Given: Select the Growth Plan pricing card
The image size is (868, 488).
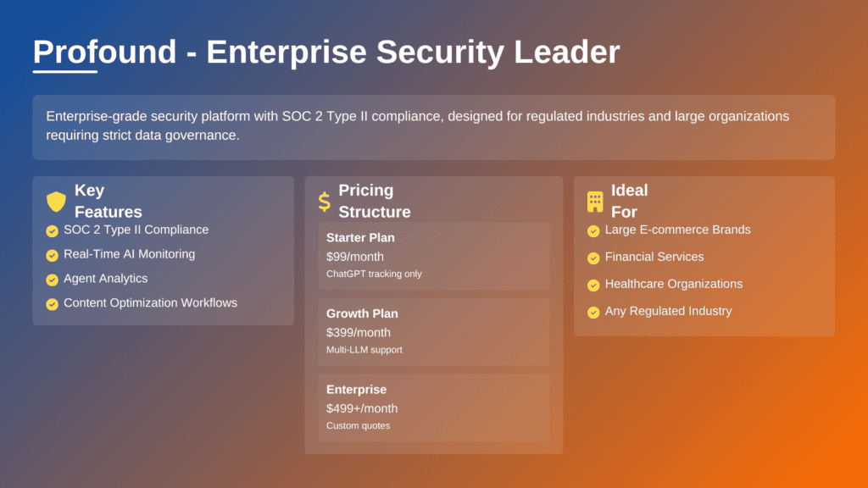Looking at the screenshot, I should tap(434, 331).
